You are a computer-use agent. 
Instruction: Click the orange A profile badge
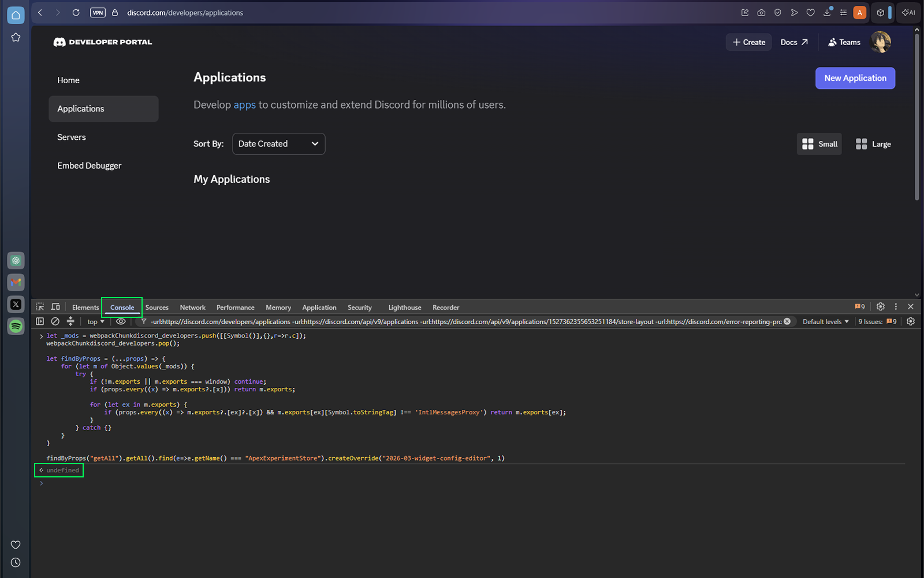click(860, 12)
